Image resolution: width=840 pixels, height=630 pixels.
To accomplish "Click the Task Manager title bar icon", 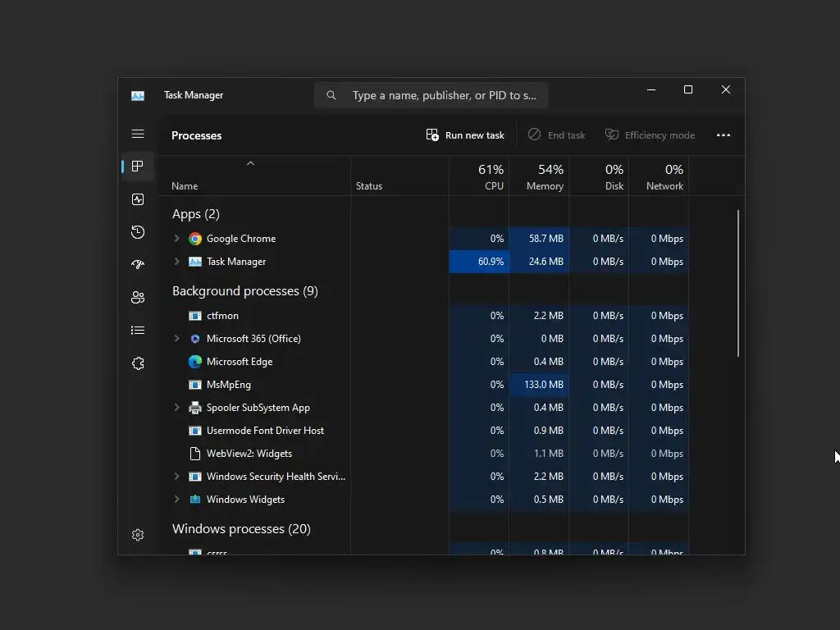I will tap(138, 95).
